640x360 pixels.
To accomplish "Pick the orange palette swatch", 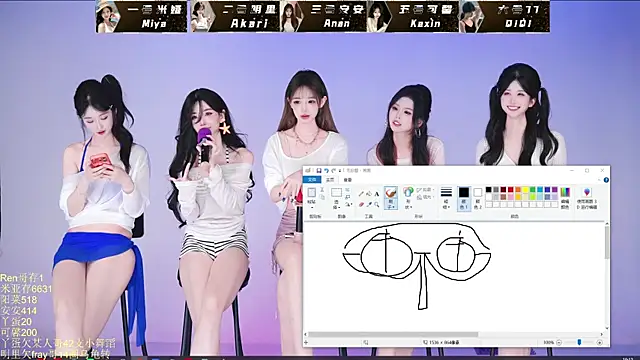I will point(518,189).
